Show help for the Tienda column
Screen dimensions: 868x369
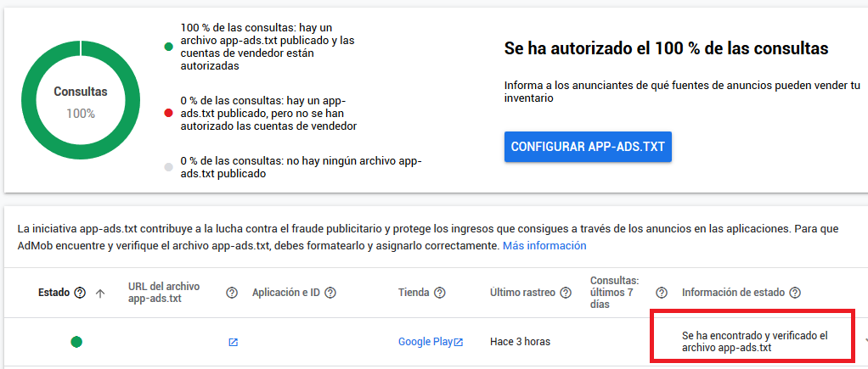point(440,294)
